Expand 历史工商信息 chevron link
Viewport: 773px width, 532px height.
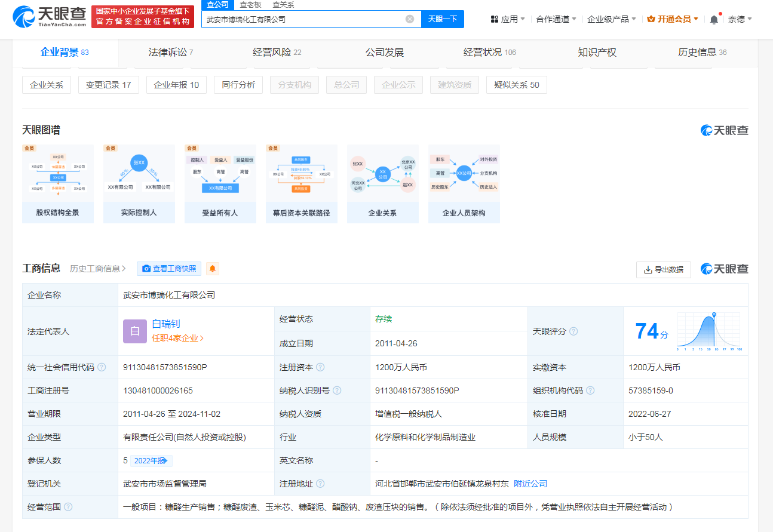98,269
